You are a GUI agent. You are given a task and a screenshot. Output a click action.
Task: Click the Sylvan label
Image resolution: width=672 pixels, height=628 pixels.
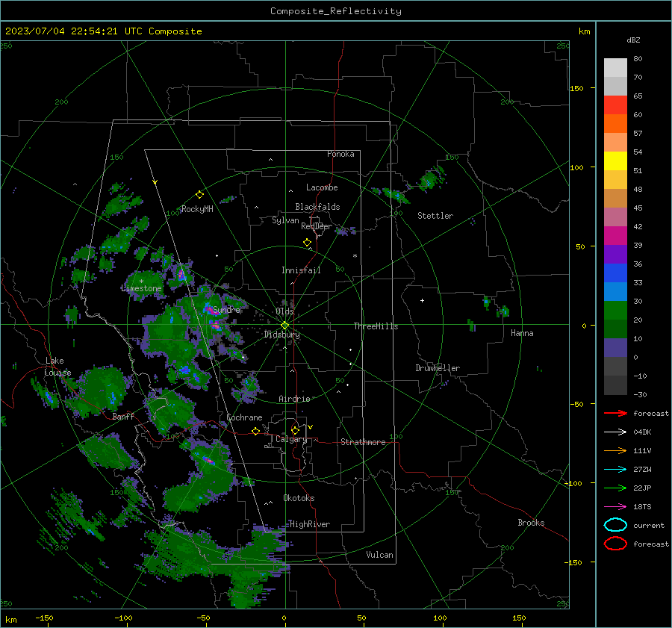tap(285, 220)
